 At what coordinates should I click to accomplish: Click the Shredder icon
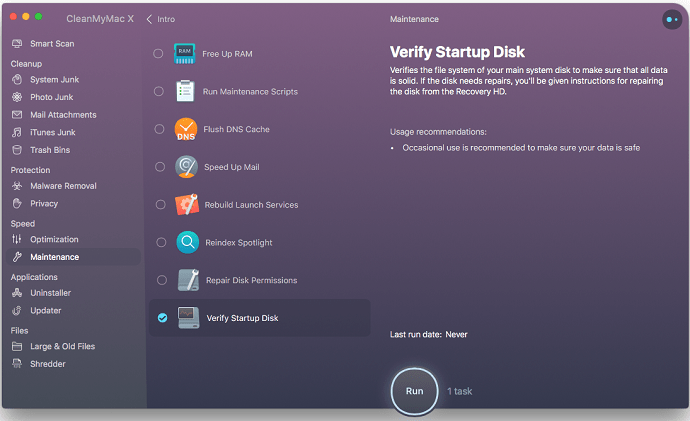point(17,364)
